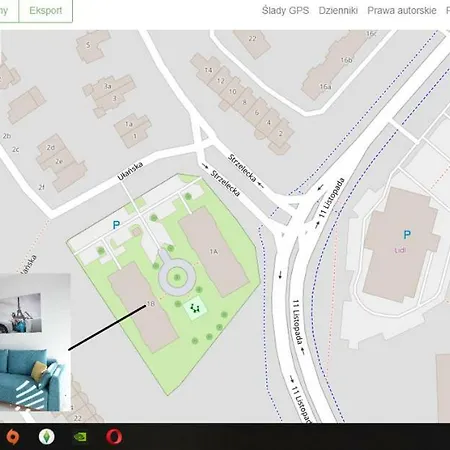Open Opera browser in taskbar
The height and width of the screenshot is (450, 450).
point(114,436)
